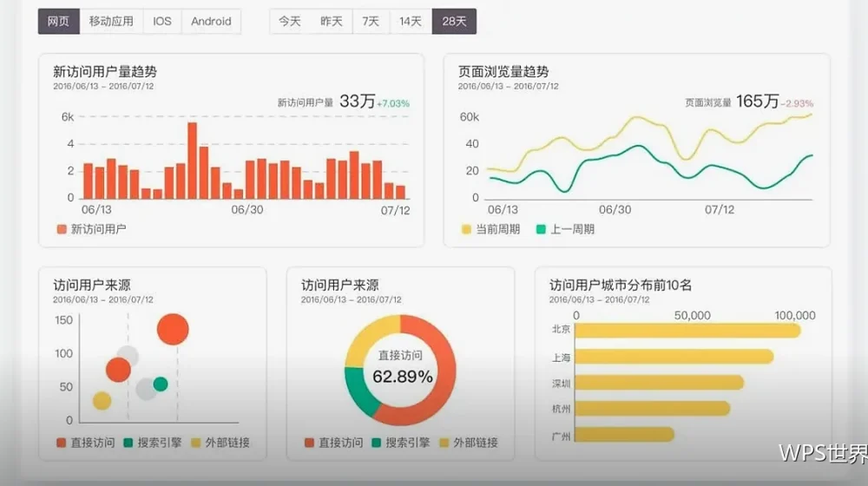
Task: Click the 杭州 city bar
Action: point(654,409)
